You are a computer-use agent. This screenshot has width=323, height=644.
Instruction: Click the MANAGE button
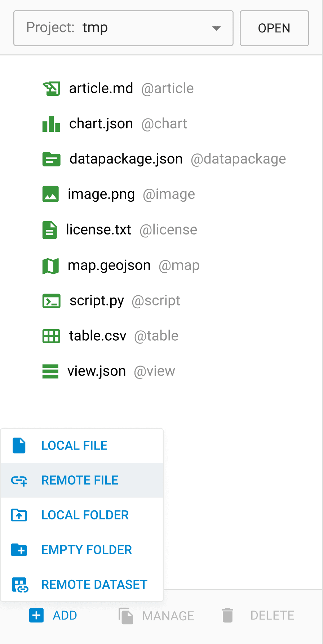pos(156,616)
